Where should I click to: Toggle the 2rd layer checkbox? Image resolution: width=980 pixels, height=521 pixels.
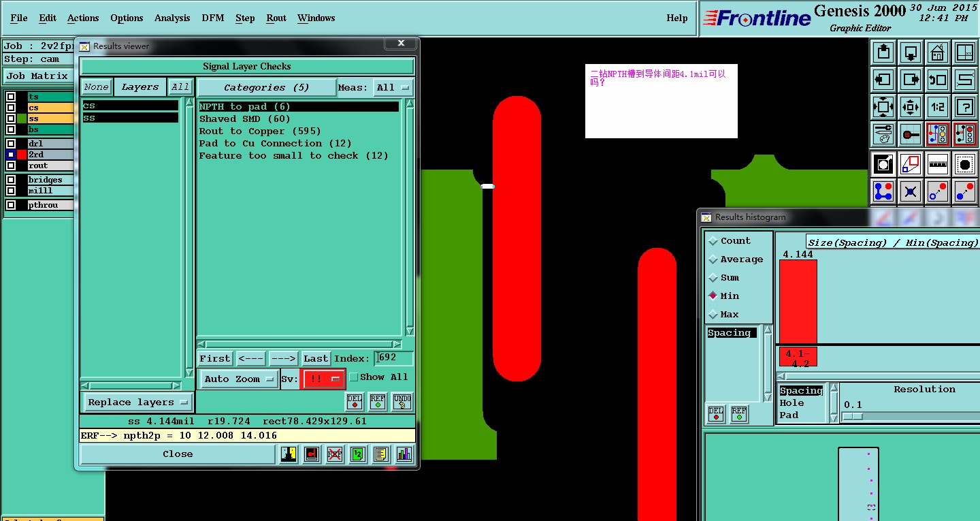(x=11, y=155)
